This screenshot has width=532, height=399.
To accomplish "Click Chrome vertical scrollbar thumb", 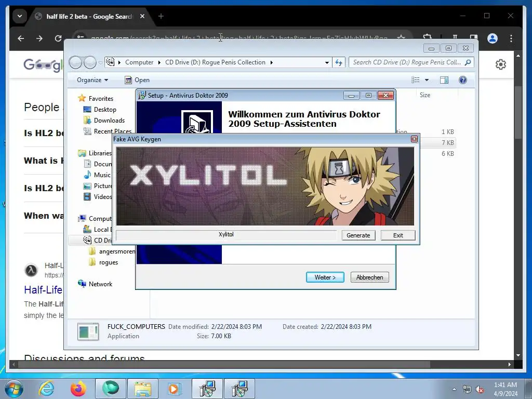I will (518, 112).
